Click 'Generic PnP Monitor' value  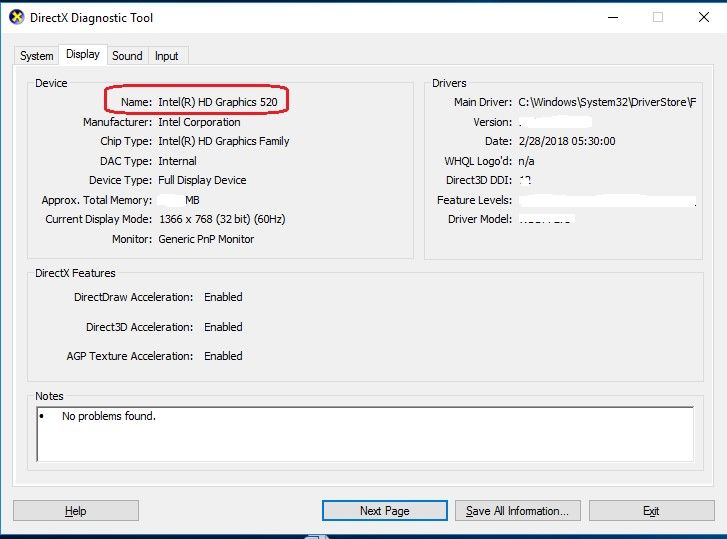coord(206,239)
